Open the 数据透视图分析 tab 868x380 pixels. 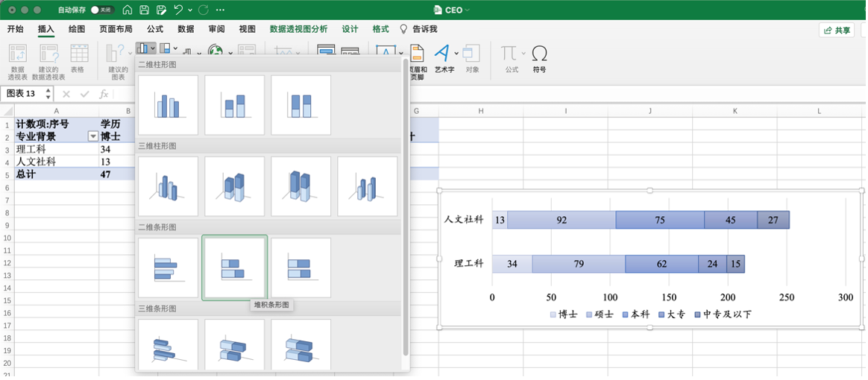tap(298, 29)
